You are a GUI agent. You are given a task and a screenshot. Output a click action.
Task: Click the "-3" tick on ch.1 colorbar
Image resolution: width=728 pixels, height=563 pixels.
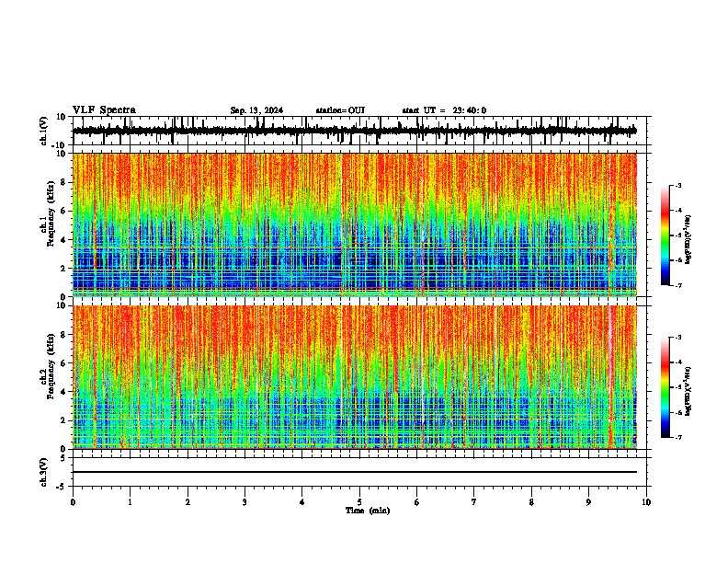pyautogui.click(x=677, y=185)
